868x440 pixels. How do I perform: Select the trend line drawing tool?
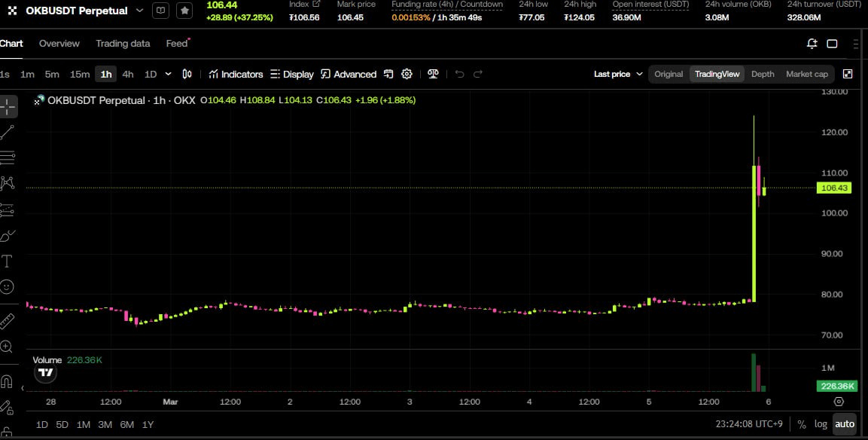tap(8, 133)
